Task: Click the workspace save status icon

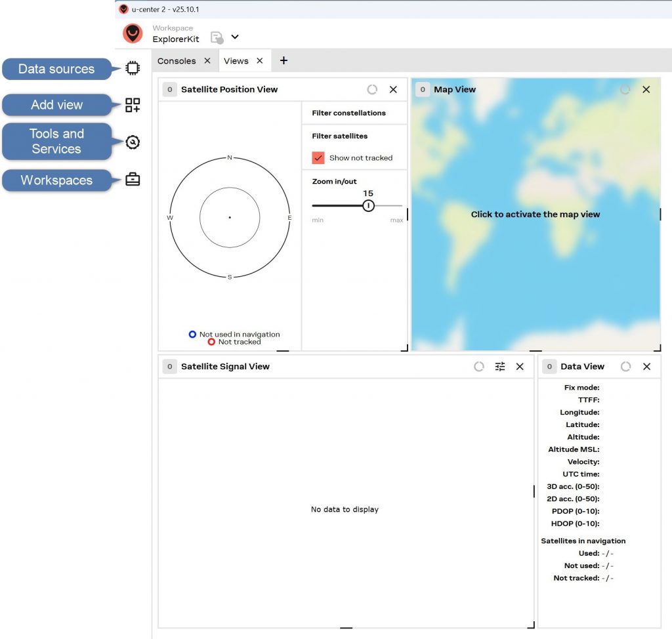Action: point(217,37)
